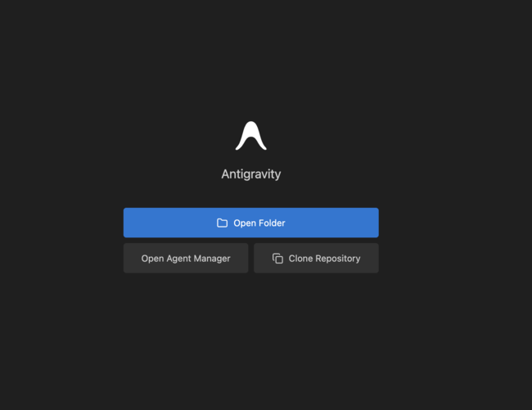Click the Antigravity logo icon
Image resolution: width=532 pixels, height=410 pixels.
point(250,137)
